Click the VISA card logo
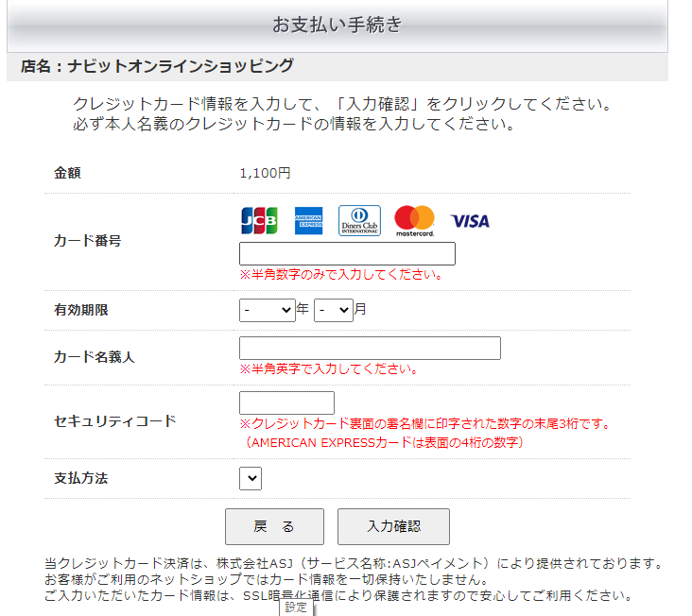Screen dimensions: 692x616 [470, 221]
